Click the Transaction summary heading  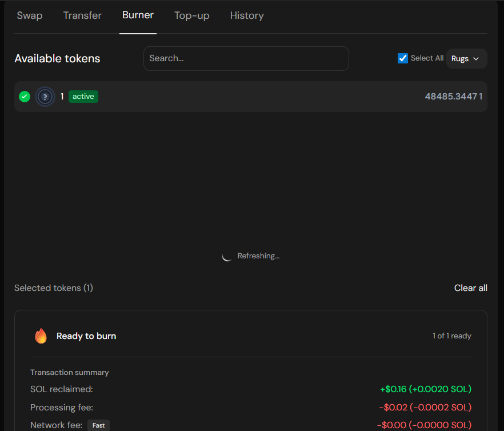click(x=70, y=373)
